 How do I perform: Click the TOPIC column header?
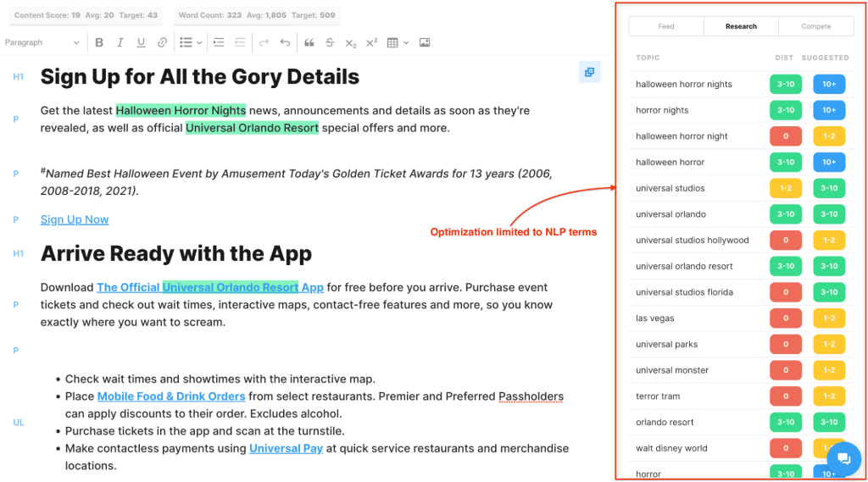648,58
